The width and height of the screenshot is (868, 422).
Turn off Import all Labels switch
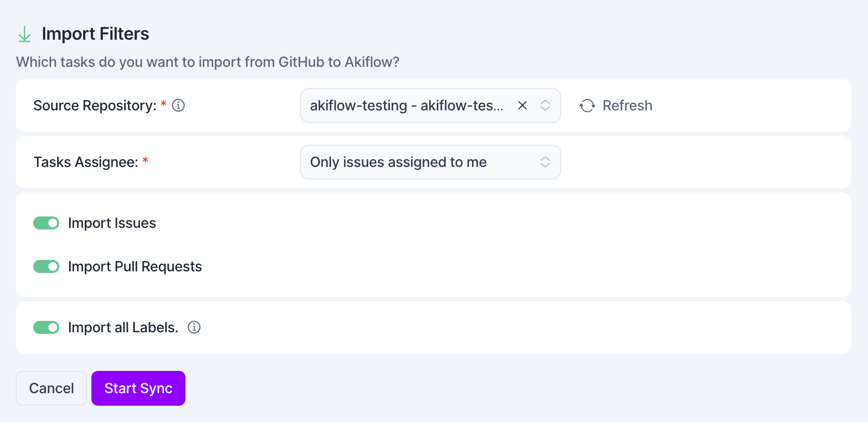pyautogui.click(x=46, y=327)
